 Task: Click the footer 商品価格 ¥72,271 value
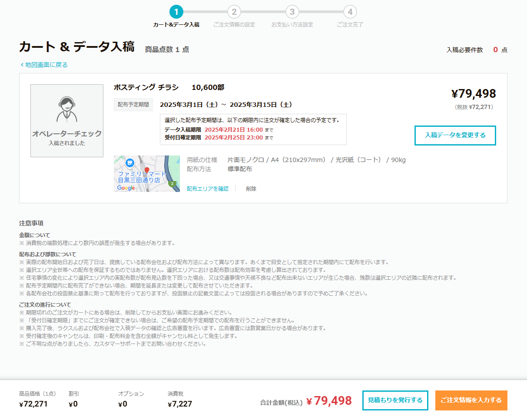(33, 404)
